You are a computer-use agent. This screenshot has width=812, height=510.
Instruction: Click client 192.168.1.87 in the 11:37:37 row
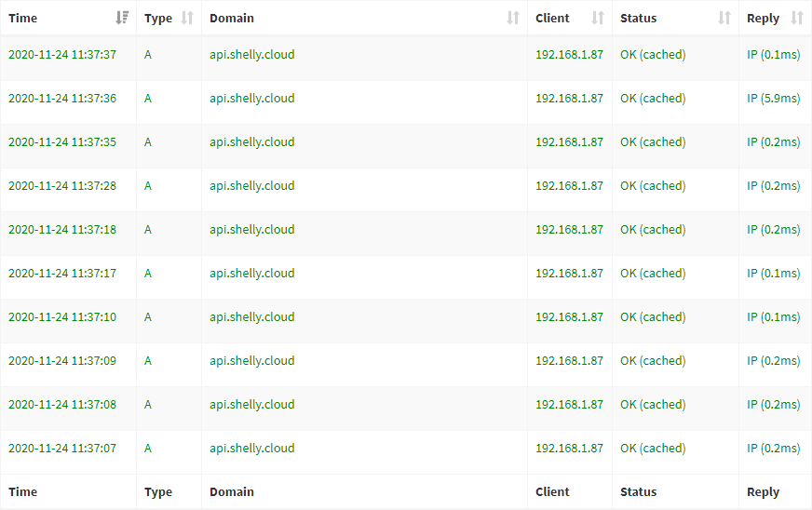pos(569,54)
